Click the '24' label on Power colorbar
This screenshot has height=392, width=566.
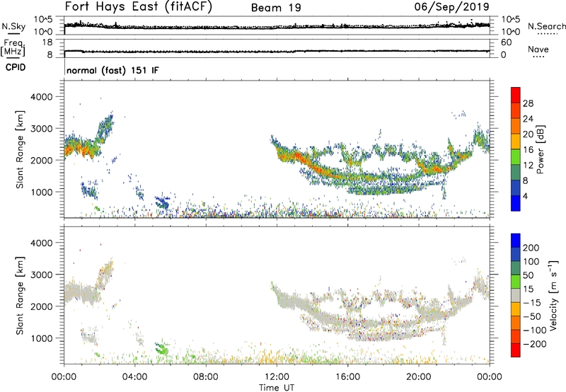(528, 119)
